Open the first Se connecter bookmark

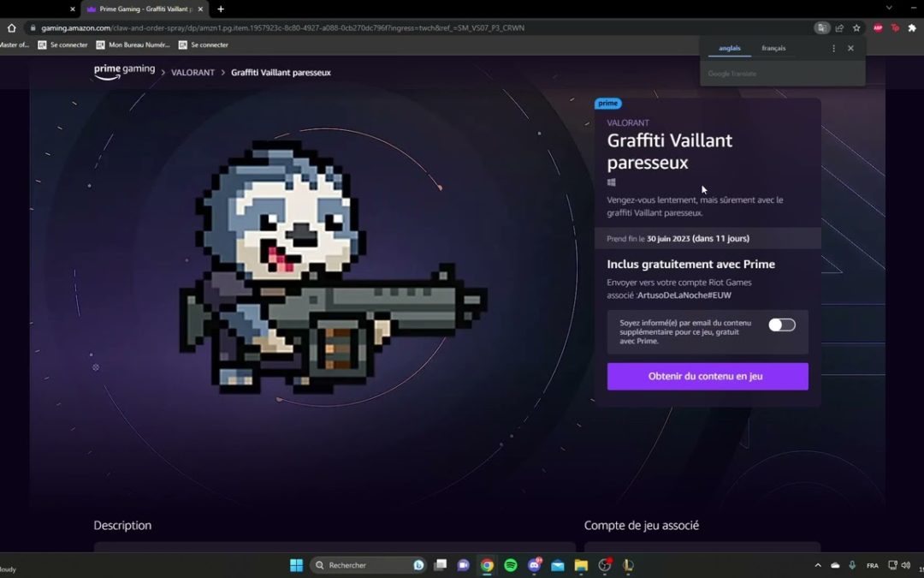(63, 45)
